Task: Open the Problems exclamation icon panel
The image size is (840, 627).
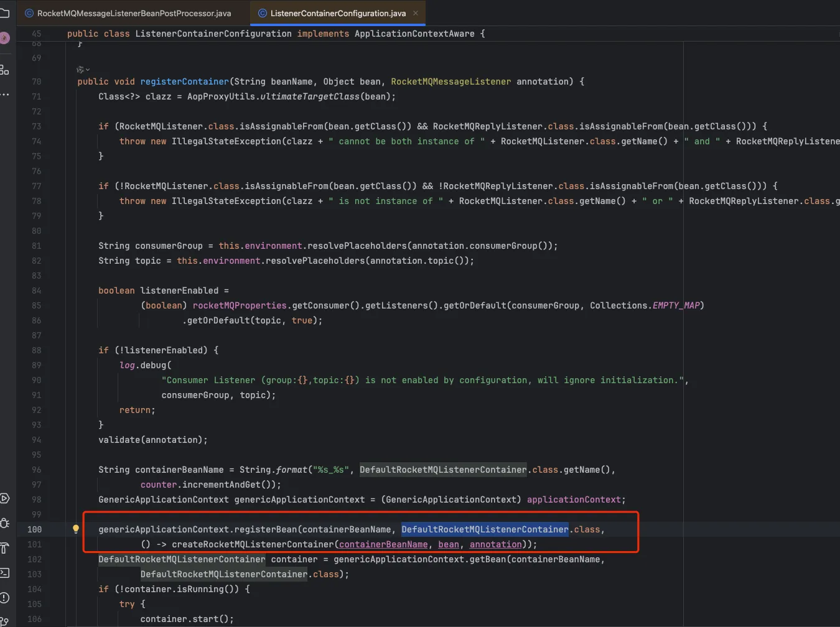Action: [4, 598]
